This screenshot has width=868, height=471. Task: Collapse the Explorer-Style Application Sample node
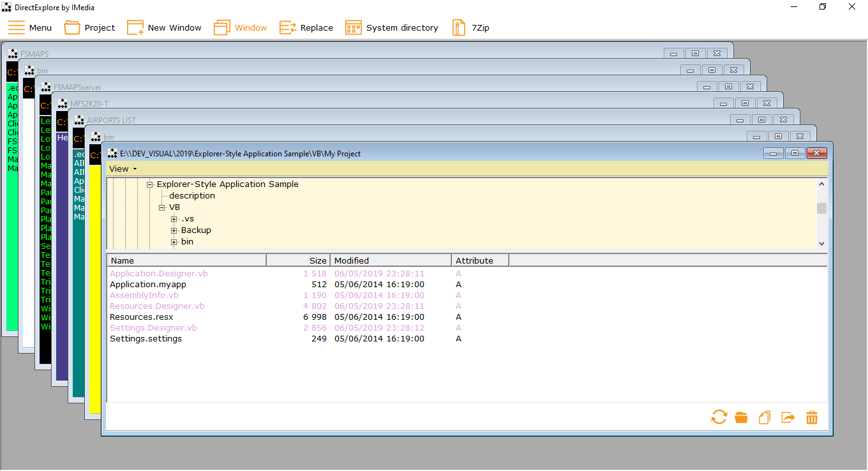click(150, 184)
